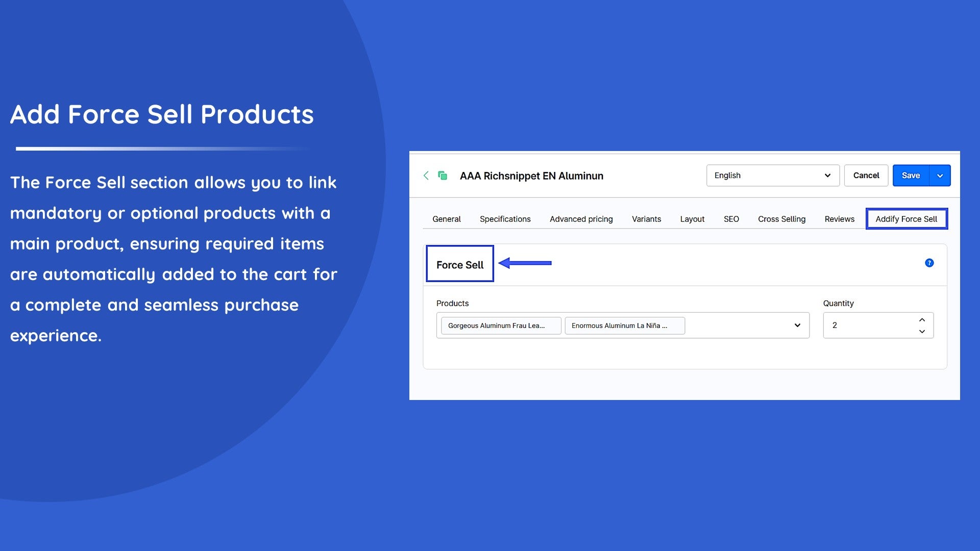The width and height of the screenshot is (980, 551).
Task: Click the Save button
Action: click(911, 176)
